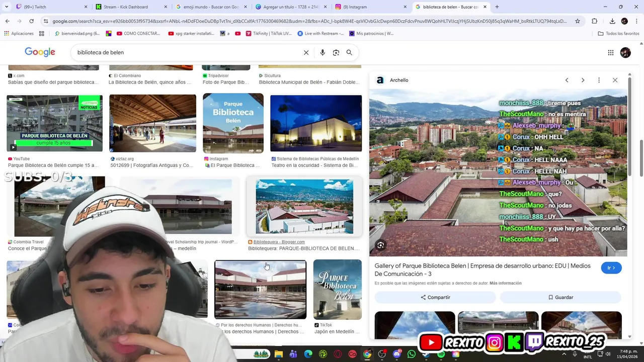This screenshot has width=644, height=362.
Task: Open the Chrome three-dot menu
Action: pyautogui.click(x=636, y=21)
